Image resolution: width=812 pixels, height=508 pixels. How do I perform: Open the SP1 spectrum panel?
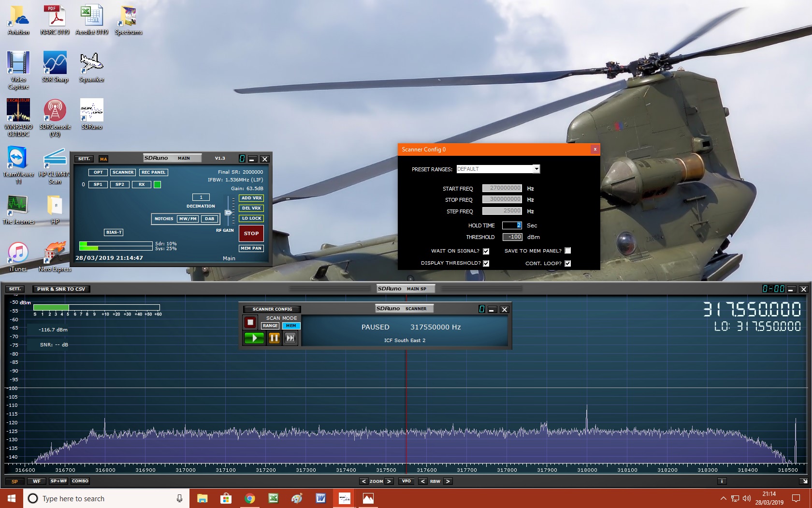pyautogui.click(x=98, y=184)
